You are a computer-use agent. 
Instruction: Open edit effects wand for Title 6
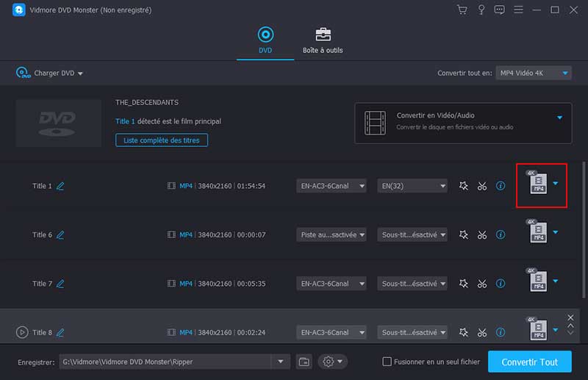pos(464,234)
